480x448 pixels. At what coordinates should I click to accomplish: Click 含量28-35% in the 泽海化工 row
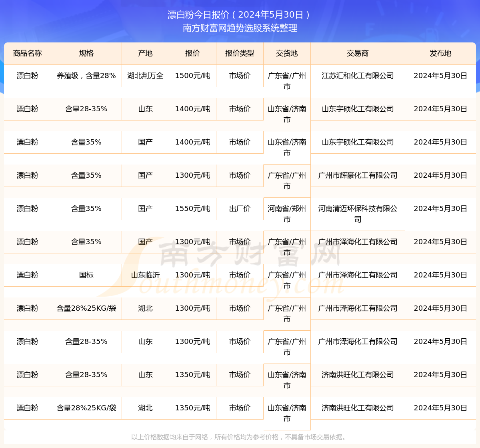click(x=86, y=342)
